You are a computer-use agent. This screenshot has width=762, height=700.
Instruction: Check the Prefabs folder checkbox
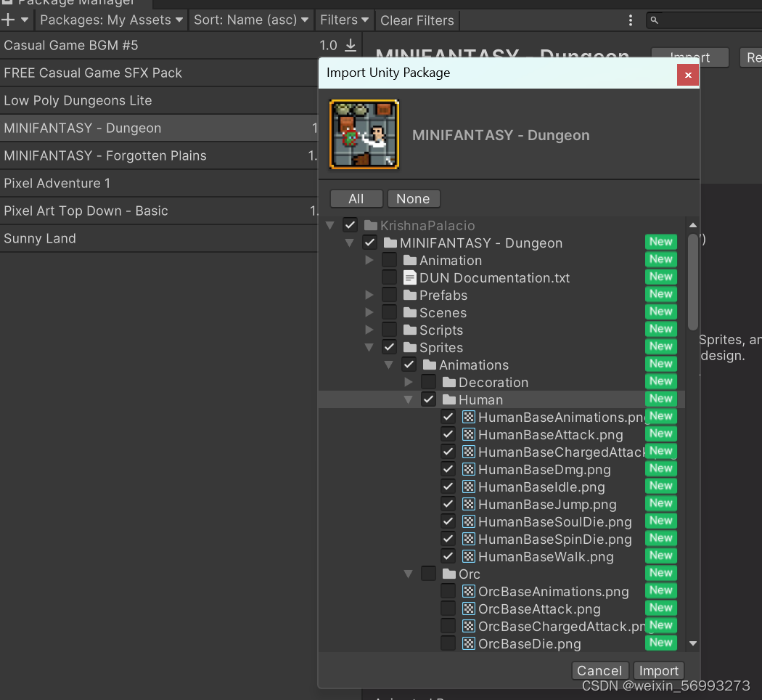(x=389, y=295)
